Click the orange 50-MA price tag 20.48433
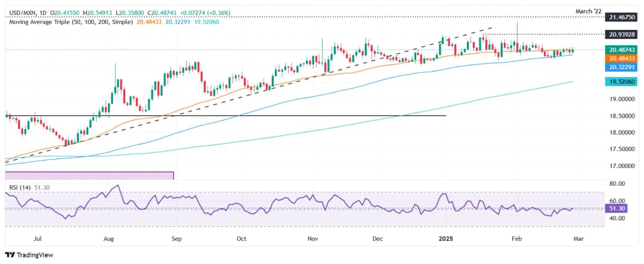Viewport: 644px width, 264px height. [x=621, y=59]
